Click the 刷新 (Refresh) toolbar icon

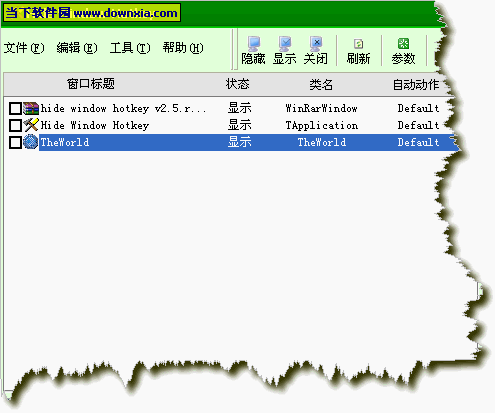358,51
